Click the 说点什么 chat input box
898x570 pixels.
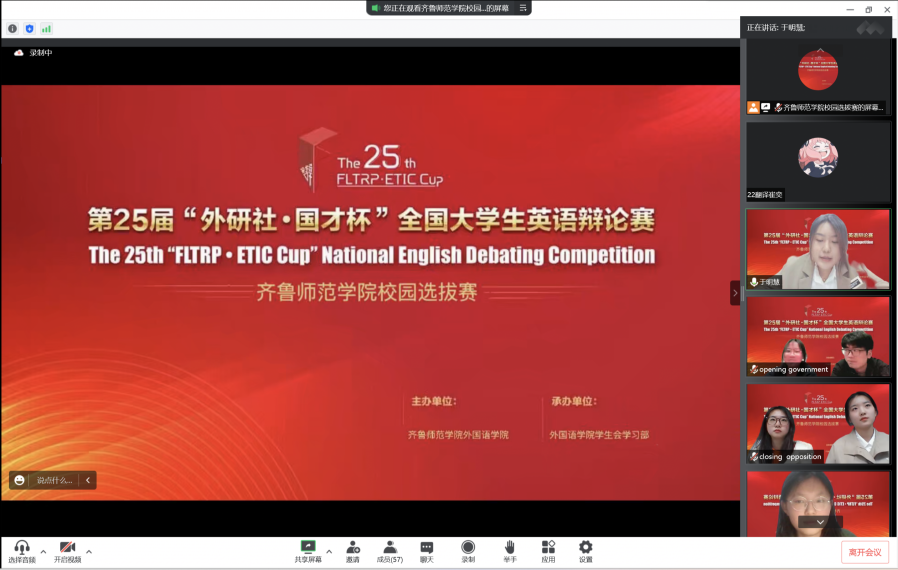(x=54, y=480)
